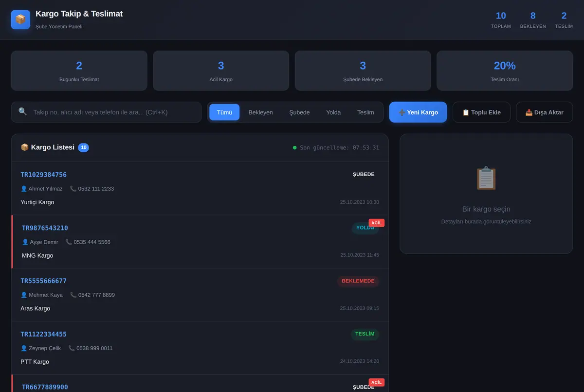Screen dimensions: 584x392
Task: Show only Şubede shipments
Action: click(299, 112)
